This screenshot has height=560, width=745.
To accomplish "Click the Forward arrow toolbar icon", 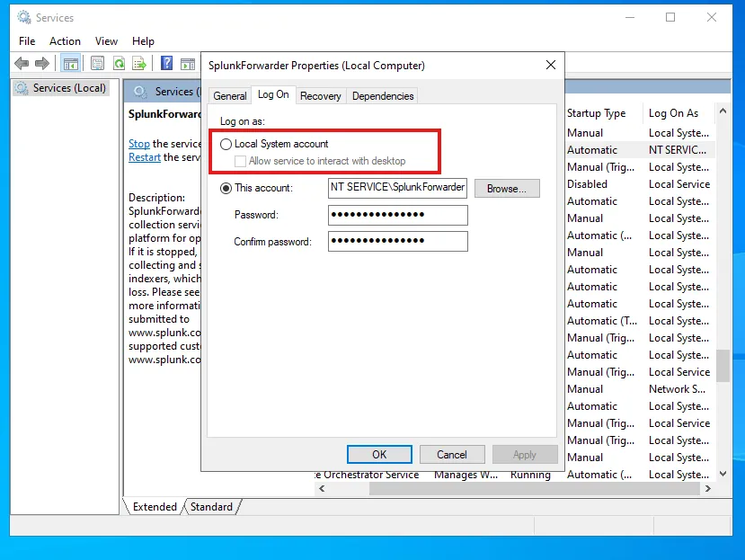I will click(41, 63).
